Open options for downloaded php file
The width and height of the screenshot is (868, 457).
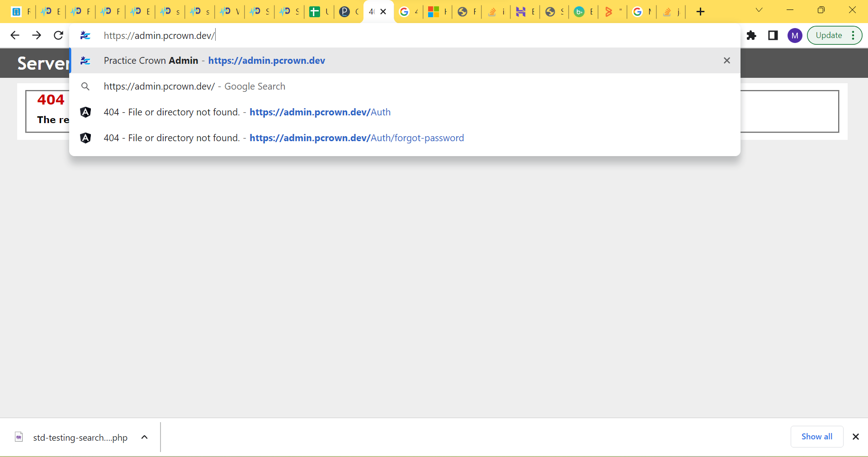coord(145,437)
